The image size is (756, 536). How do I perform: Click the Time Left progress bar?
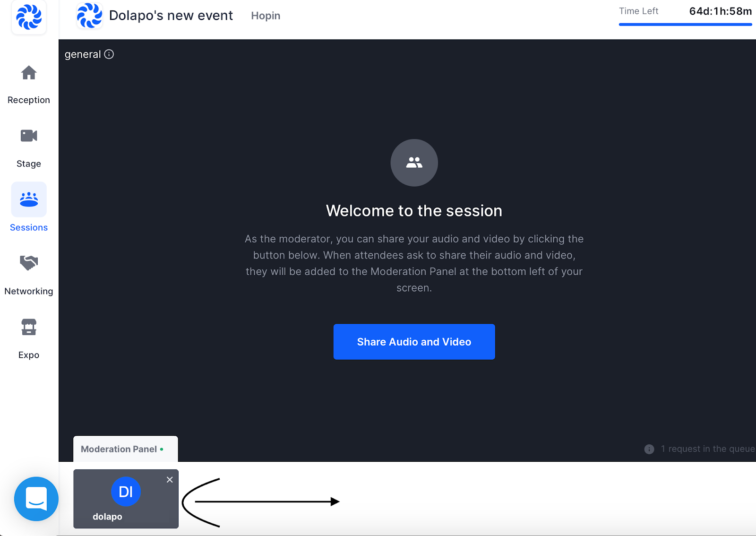[685, 24]
